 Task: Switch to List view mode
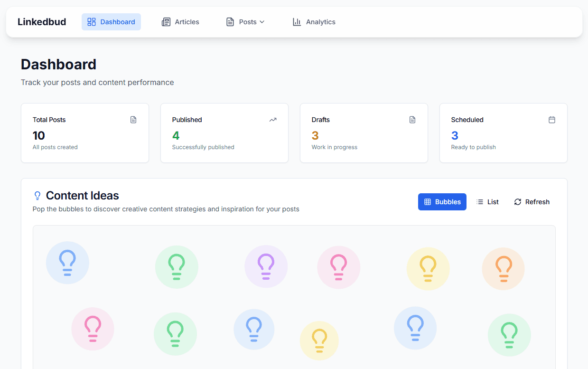click(x=487, y=201)
